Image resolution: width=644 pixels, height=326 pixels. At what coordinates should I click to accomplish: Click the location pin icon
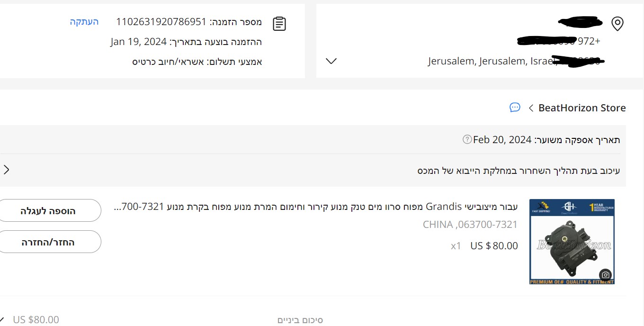(x=617, y=24)
